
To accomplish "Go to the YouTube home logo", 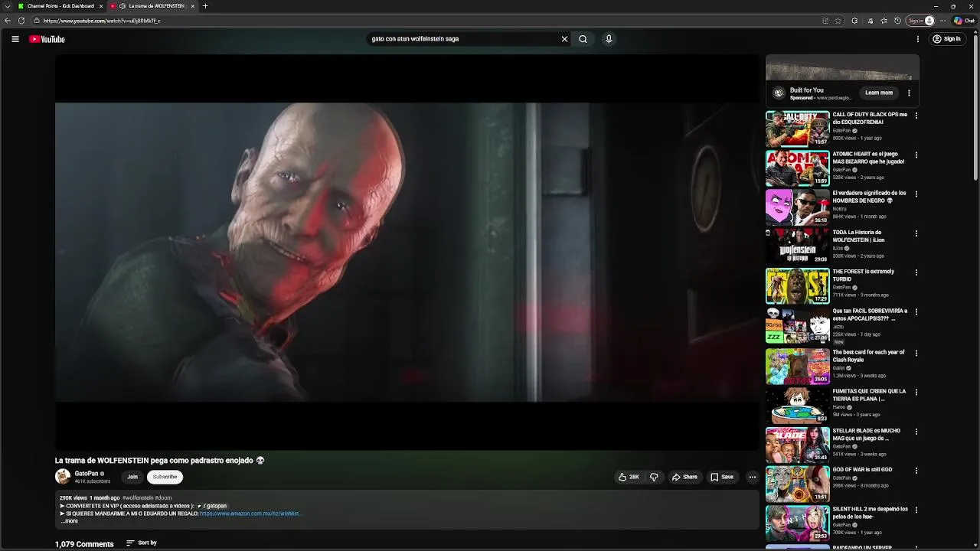I will 47,39.
